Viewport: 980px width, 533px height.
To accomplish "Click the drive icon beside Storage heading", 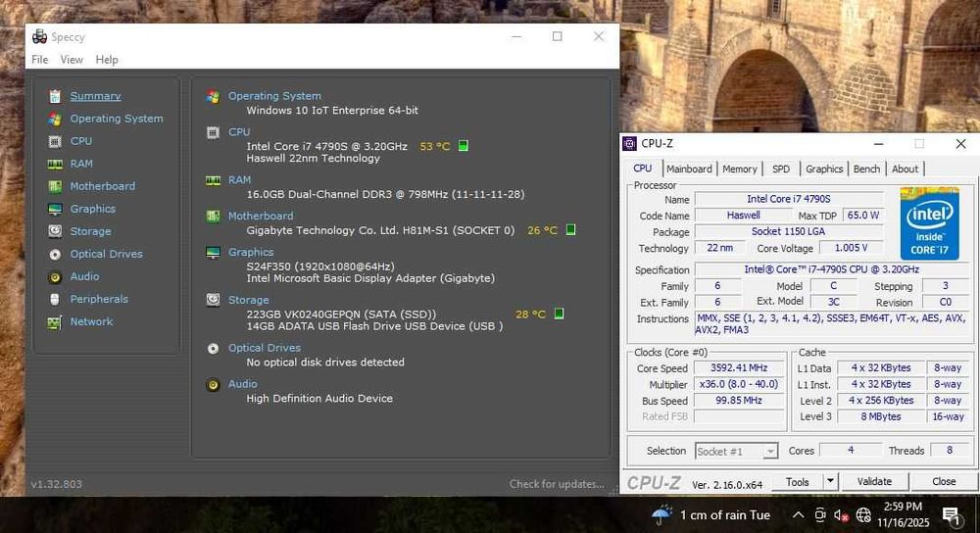I will click(213, 300).
